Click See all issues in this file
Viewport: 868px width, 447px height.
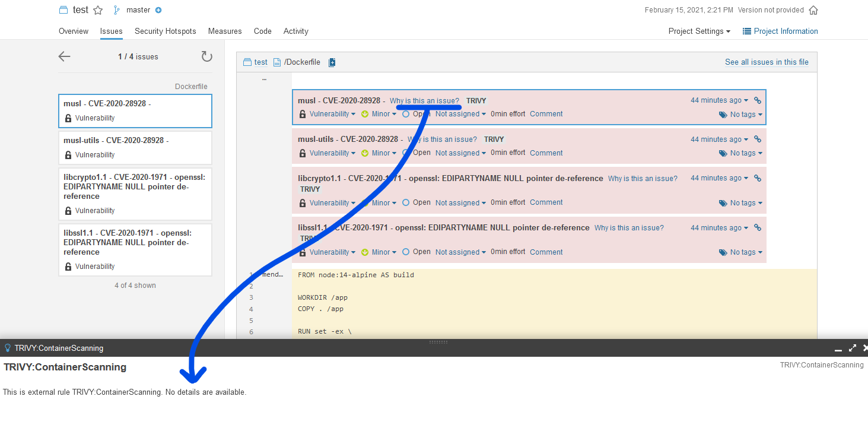767,62
